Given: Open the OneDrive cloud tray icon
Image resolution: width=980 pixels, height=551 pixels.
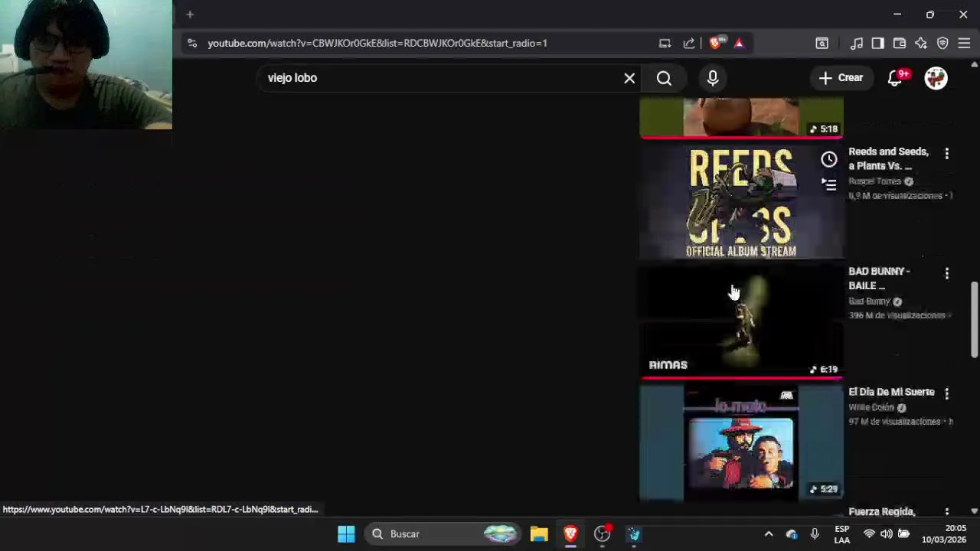Looking at the screenshot, I should (792, 534).
